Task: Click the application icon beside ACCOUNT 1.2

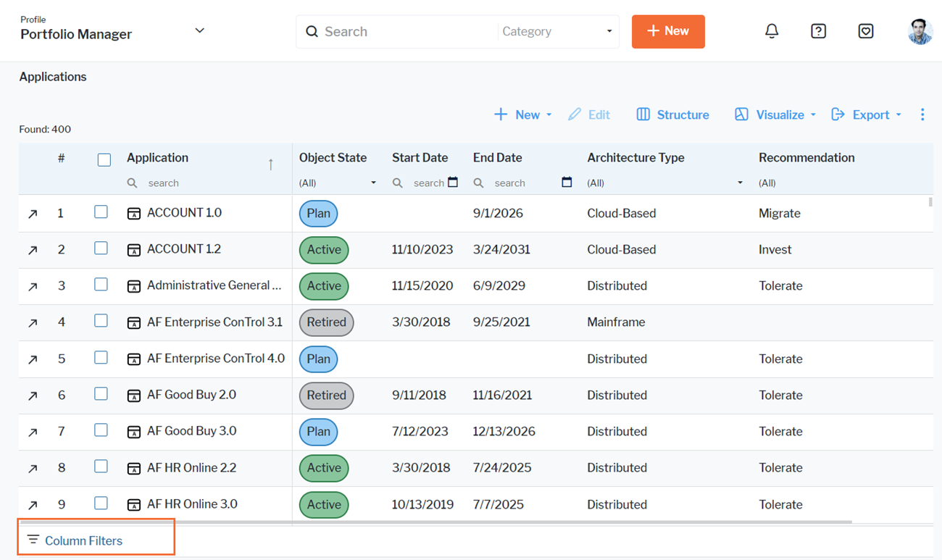Action: pos(133,250)
